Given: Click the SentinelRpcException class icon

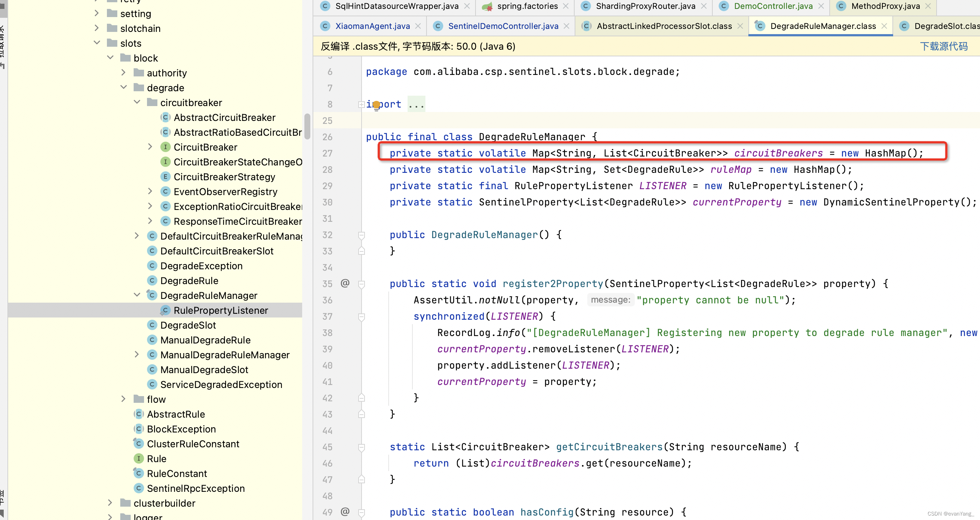Looking at the screenshot, I should (138, 488).
